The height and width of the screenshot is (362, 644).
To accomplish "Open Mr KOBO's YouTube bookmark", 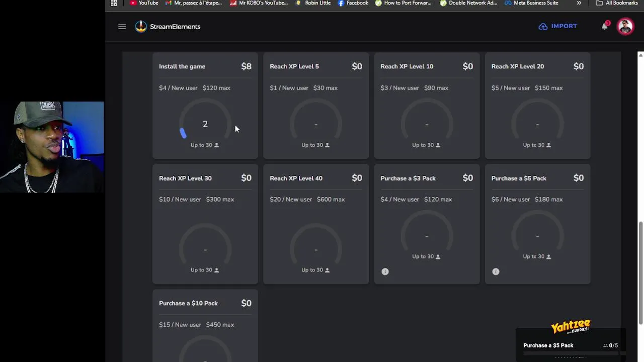I will [259, 3].
